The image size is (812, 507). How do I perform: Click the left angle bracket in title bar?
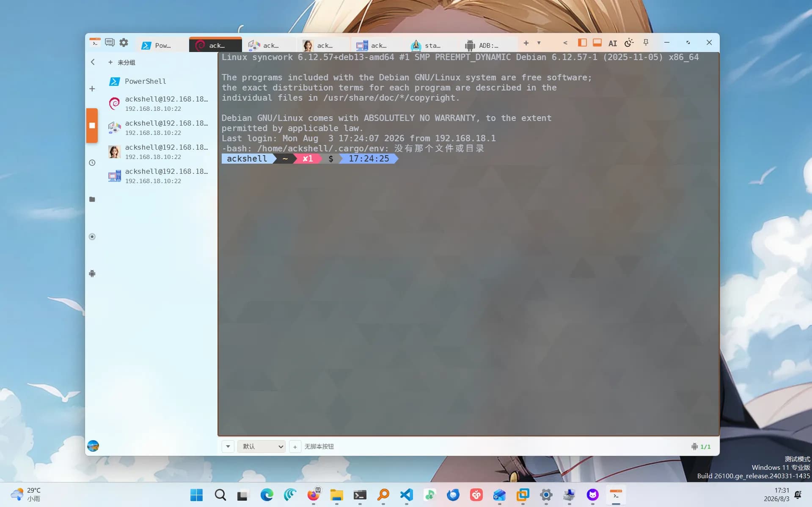pyautogui.click(x=565, y=43)
